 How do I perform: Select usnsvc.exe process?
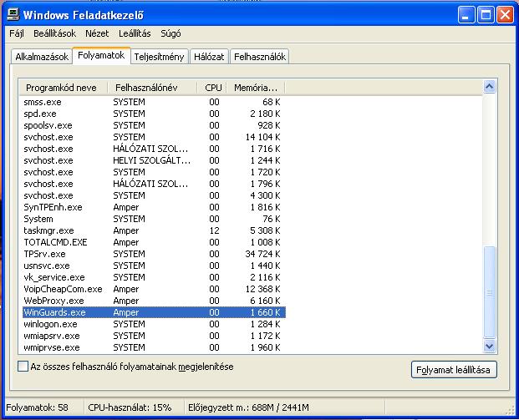[x=154, y=266]
